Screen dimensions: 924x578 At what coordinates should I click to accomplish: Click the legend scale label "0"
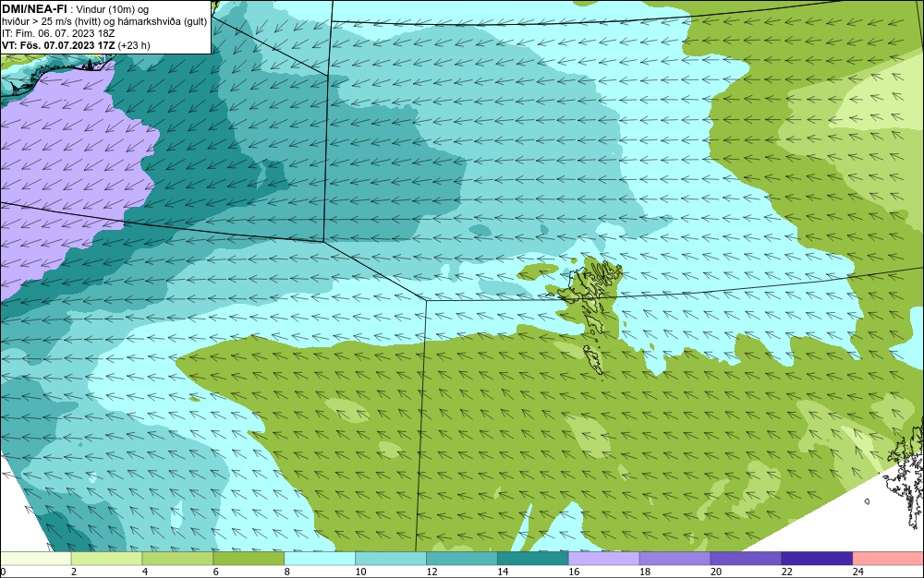click(3, 572)
